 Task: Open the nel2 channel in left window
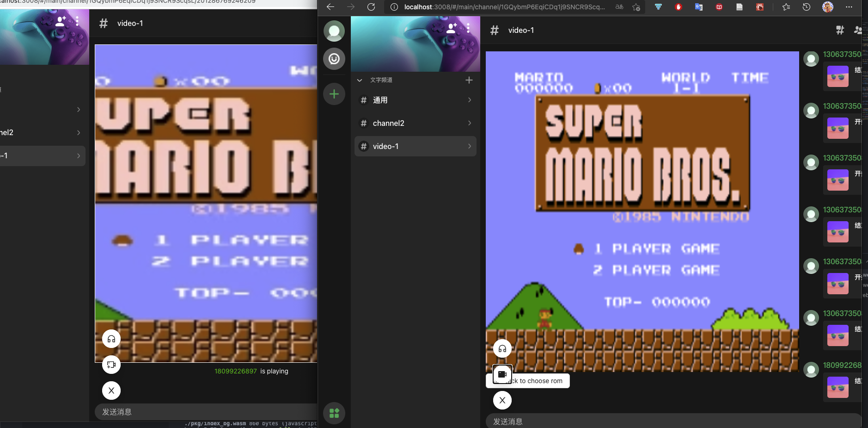43,132
